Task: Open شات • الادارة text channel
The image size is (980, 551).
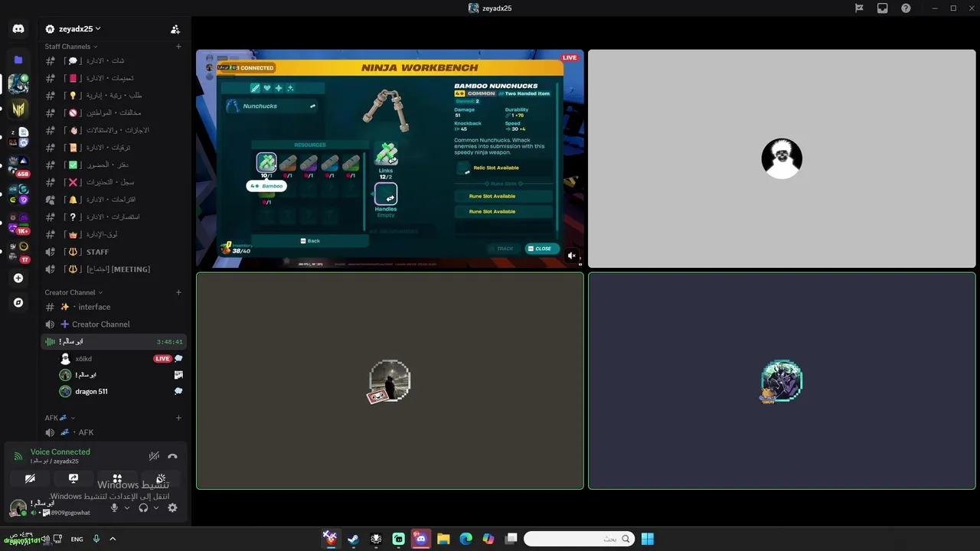Action: point(113,60)
